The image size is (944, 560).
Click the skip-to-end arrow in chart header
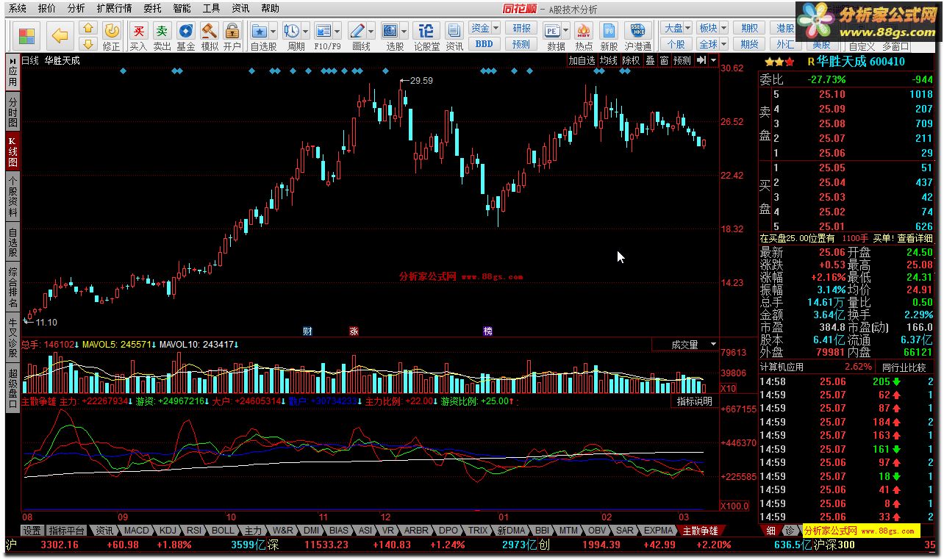tap(701, 61)
